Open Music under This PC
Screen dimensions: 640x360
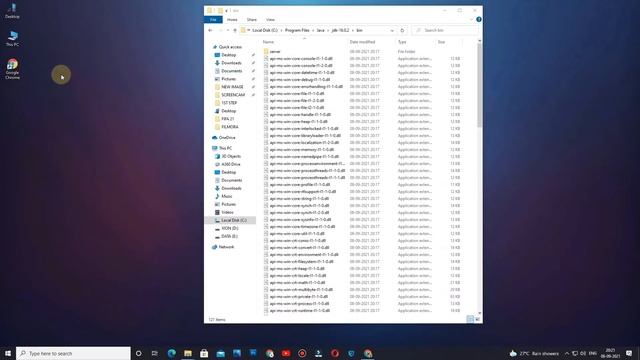(227, 196)
